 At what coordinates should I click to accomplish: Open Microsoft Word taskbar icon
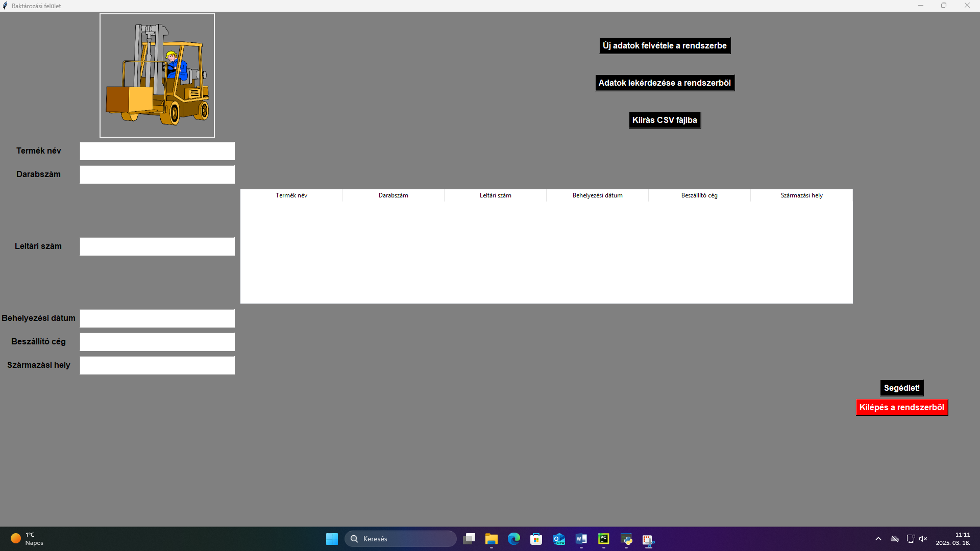(x=581, y=539)
